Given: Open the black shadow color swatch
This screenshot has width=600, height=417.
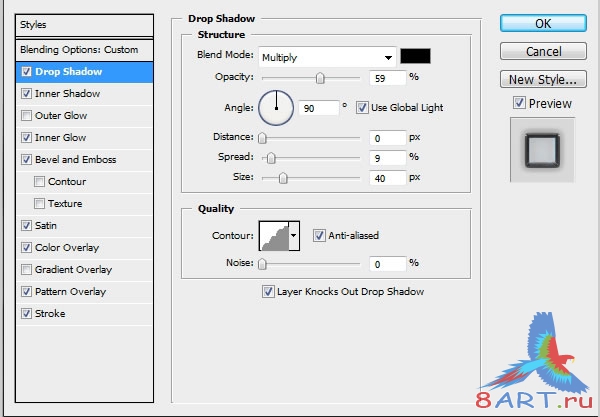Looking at the screenshot, I should click(416, 56).
